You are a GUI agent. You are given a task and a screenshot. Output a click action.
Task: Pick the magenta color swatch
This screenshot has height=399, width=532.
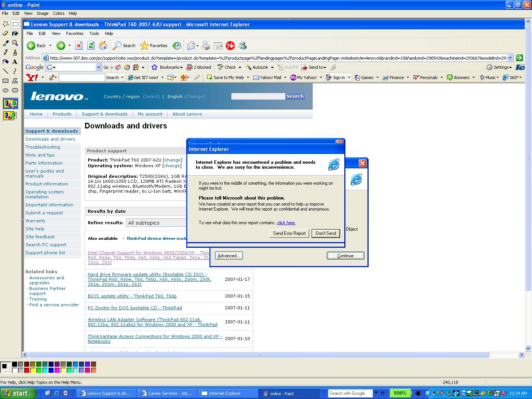[x=57, y=370]
